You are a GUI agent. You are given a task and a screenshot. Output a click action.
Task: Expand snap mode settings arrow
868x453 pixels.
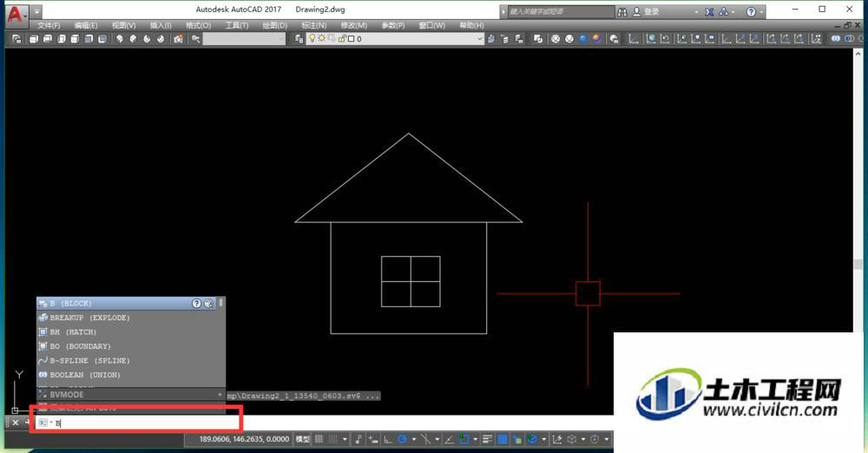coord(345,439)
